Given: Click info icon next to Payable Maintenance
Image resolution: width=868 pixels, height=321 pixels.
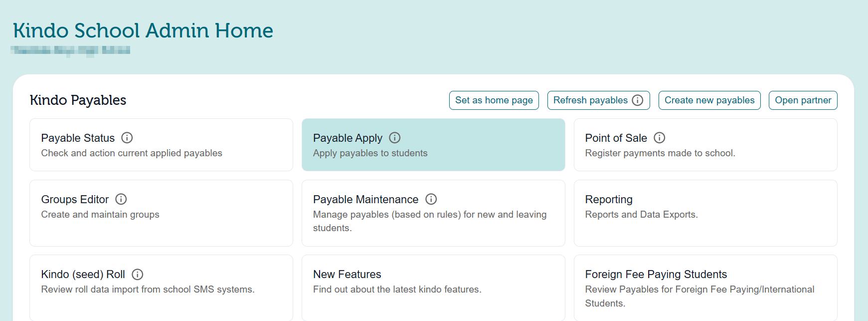Looking at the screenshot, I should pyautogui.click(x=431, y=199).
